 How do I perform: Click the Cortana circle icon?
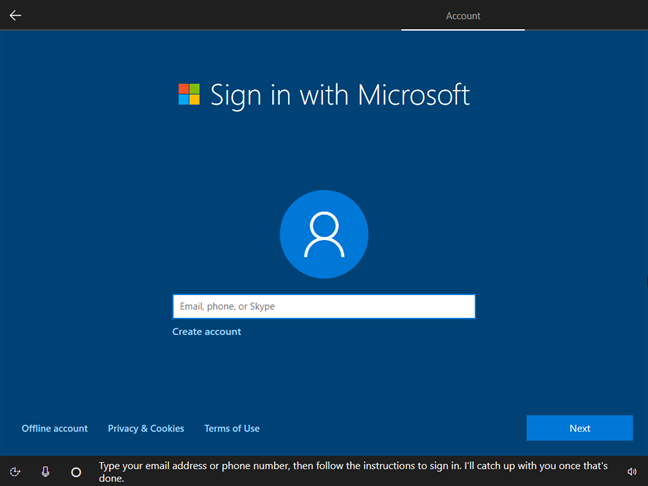(x=76, y=471)
